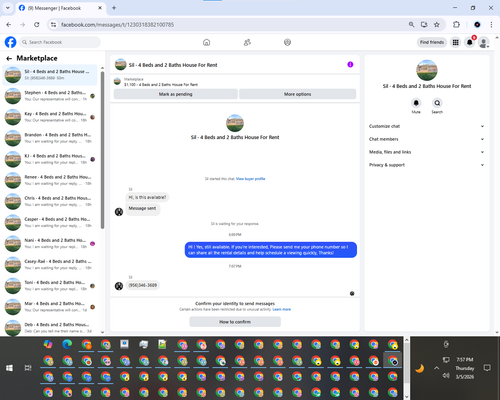
Task: Open the Learn more link
Action: coord(281,309)
